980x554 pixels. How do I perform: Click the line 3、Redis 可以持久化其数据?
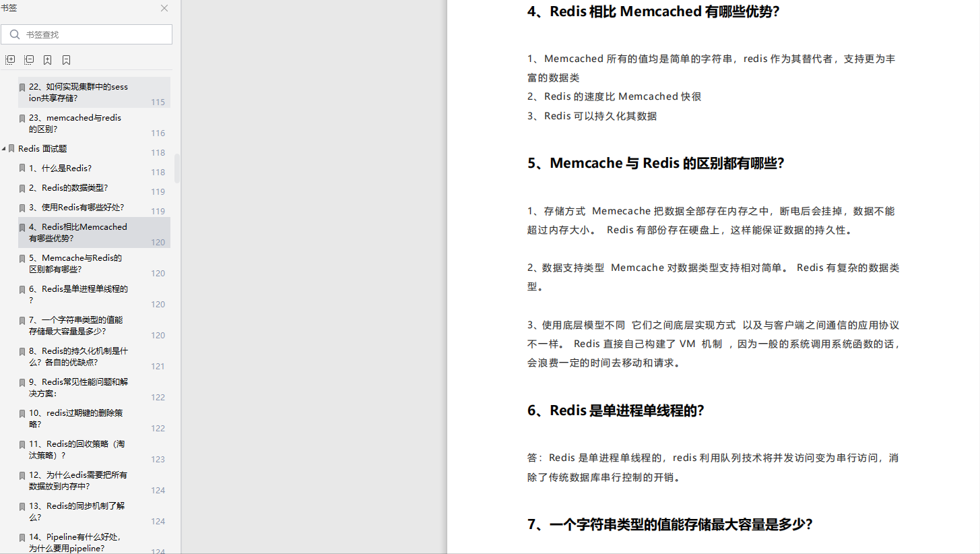click(592, 116)
